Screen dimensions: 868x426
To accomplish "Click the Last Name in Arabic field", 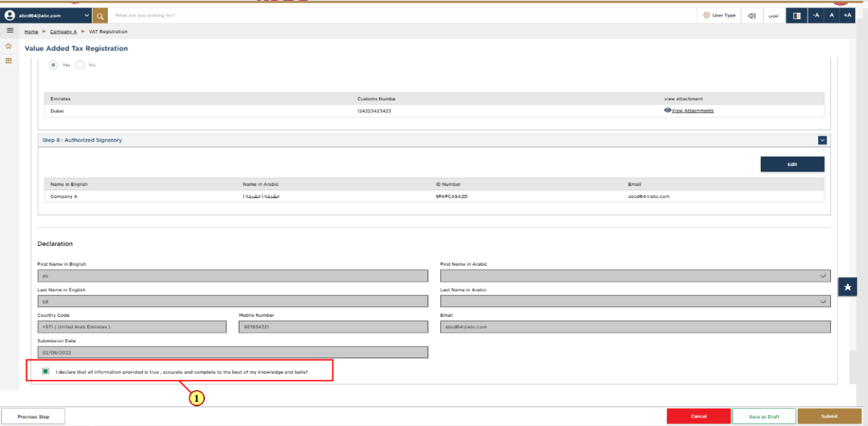I will tap(636, 301).
